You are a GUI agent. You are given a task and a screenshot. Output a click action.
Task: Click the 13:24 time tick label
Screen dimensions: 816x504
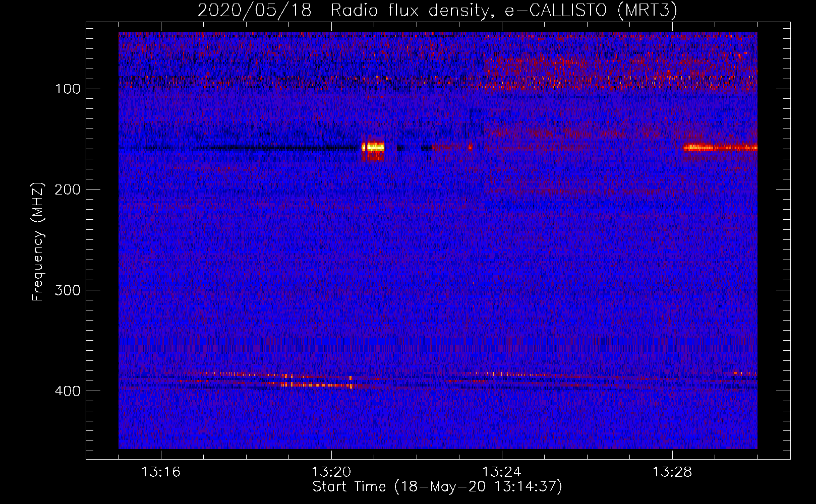(x=502, y=472)
